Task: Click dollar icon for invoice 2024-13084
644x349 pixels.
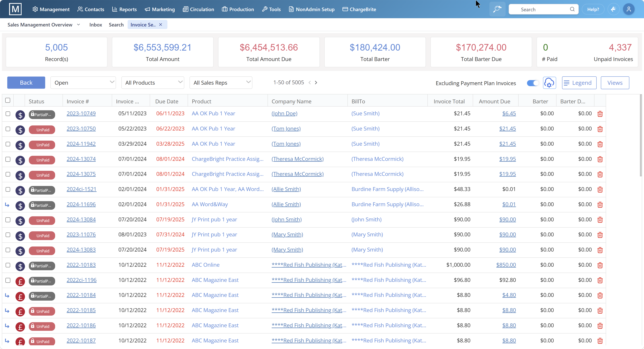Action: point(20,221)
